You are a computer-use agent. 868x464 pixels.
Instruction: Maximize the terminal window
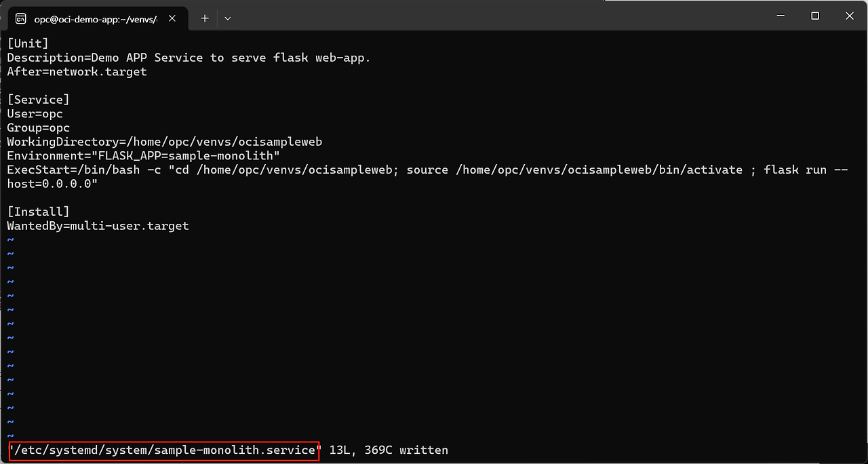pyautogui.click(x=815, y=16)
